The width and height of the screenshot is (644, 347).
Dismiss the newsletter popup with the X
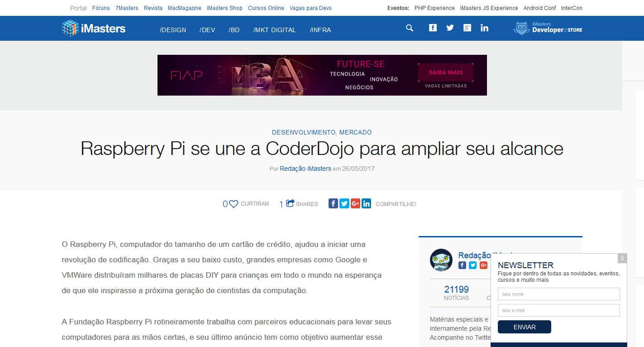pyautogui.click(x=622, y=258)
